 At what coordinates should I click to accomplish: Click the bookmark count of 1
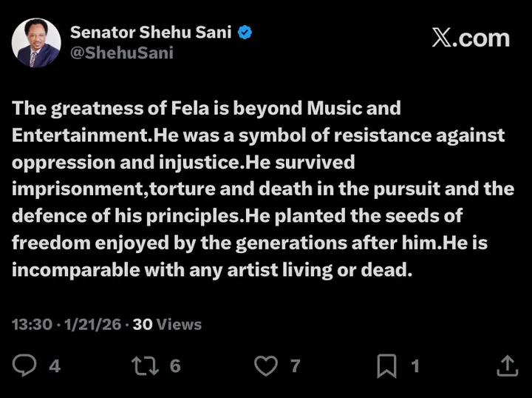(415, 365)
